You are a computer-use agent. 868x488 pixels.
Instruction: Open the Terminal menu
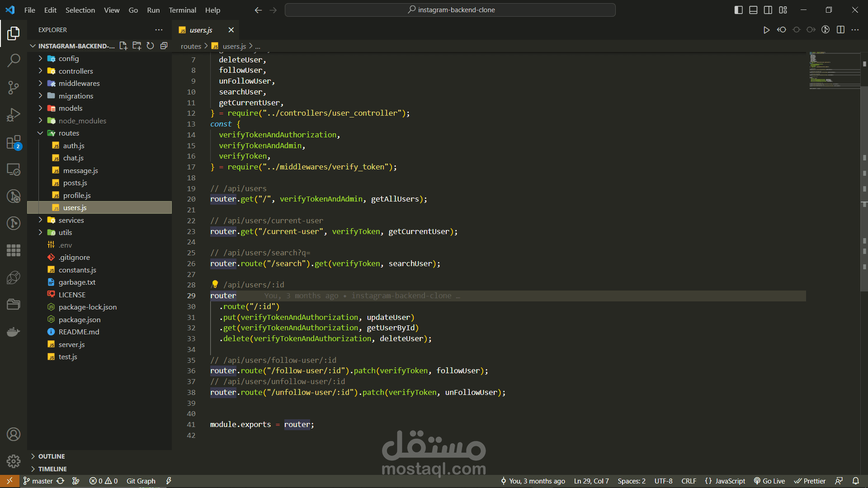(182, 10)
